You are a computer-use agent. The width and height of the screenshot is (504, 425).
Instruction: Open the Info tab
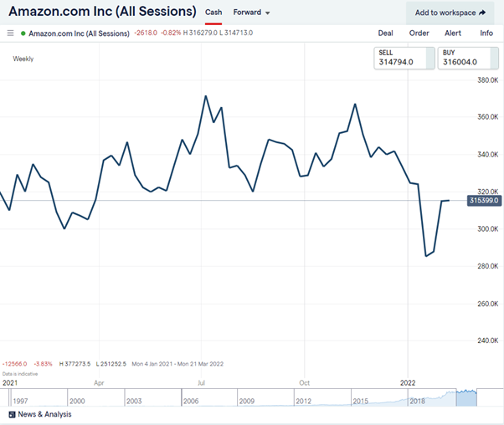pos(486,33)
